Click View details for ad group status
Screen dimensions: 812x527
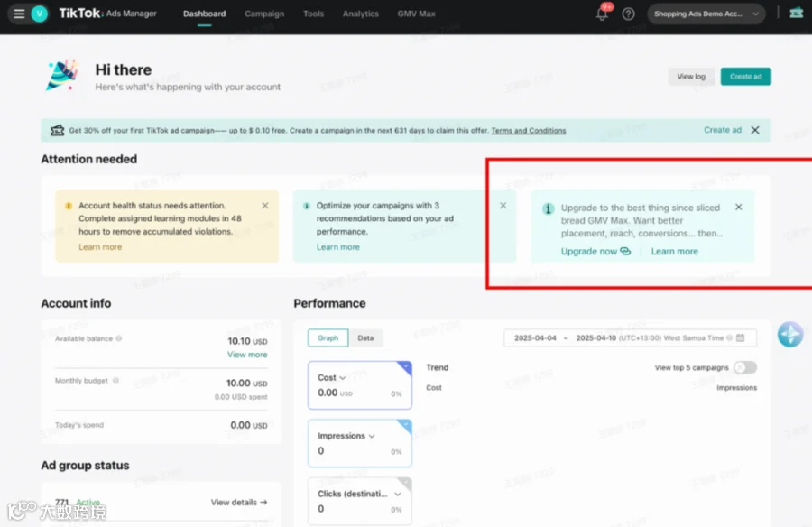pos(239,502)
